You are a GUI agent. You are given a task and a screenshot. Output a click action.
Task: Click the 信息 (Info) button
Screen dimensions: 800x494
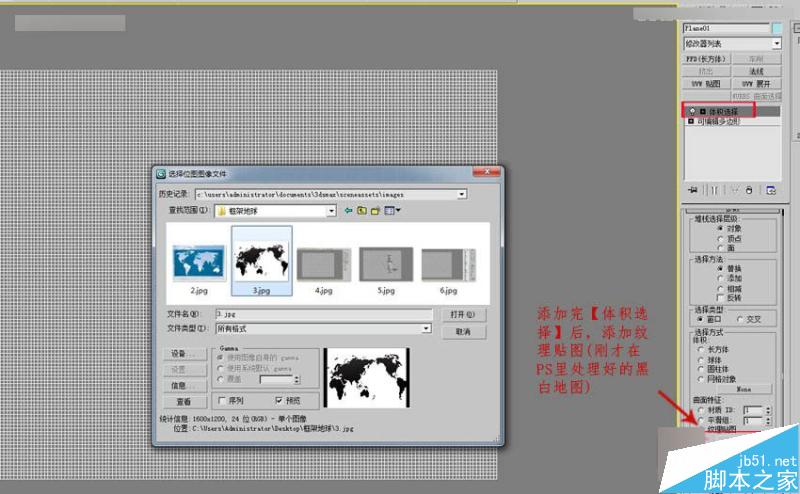(185, 385)
